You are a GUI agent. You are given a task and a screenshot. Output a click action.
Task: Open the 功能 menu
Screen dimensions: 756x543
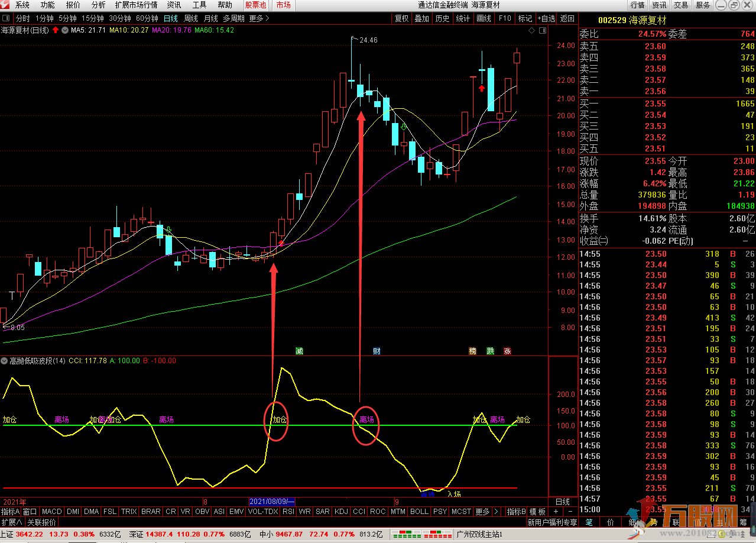[48, 5]
